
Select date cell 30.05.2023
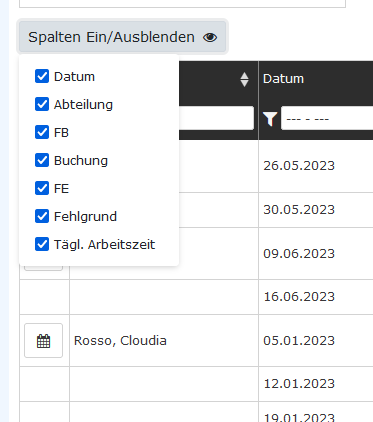299,210
